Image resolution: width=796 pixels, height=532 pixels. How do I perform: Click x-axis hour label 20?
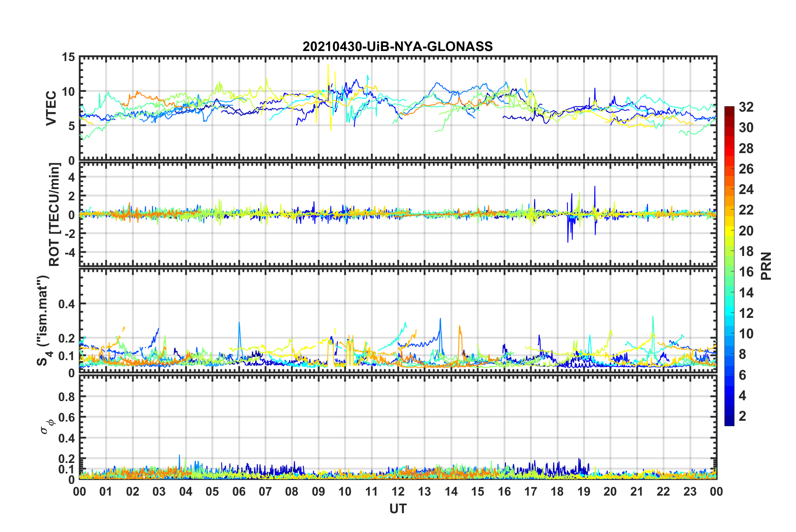pos(610,491)
